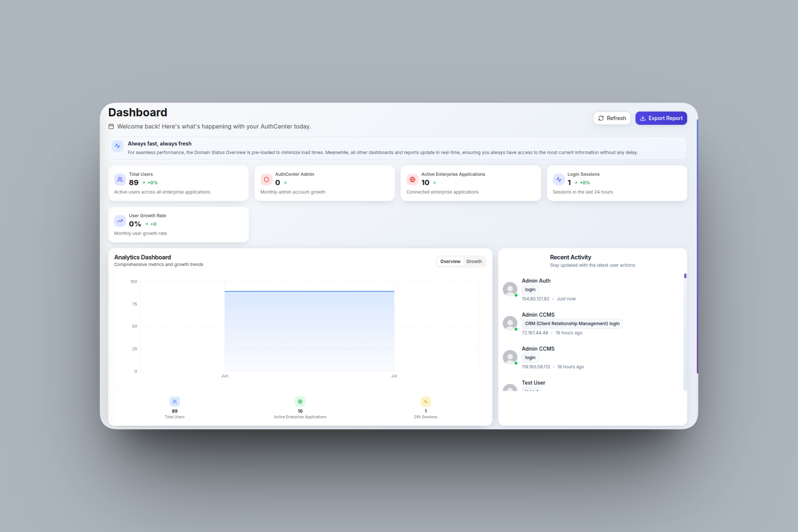Click the 'Just now' timestamp
The height and width of the screenshot is (532, 798).
point(566,299)
